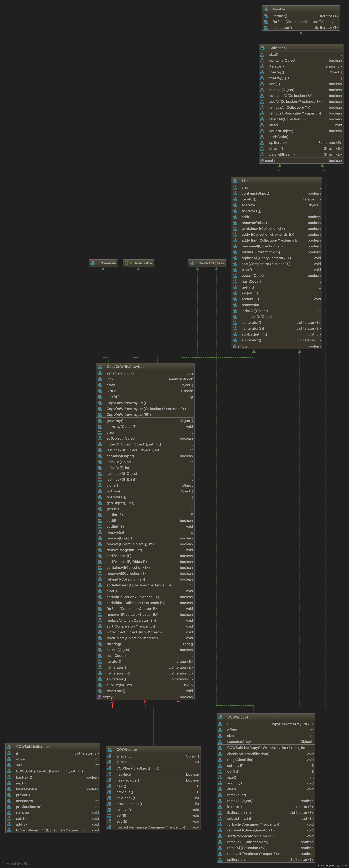Click the interface icon on the Iterable header
The image size is (349, 868).
265,9
